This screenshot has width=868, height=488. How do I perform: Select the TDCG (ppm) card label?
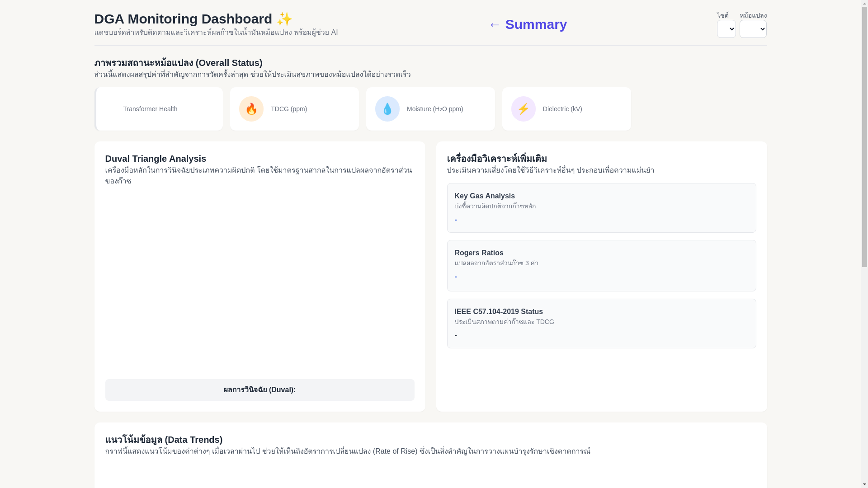coord(289,109)
